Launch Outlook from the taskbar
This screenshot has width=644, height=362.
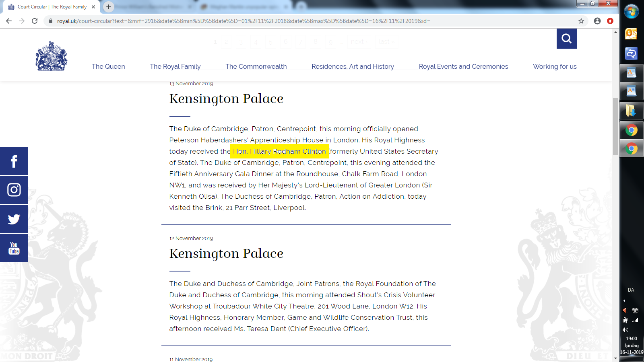tap(631, 34)
